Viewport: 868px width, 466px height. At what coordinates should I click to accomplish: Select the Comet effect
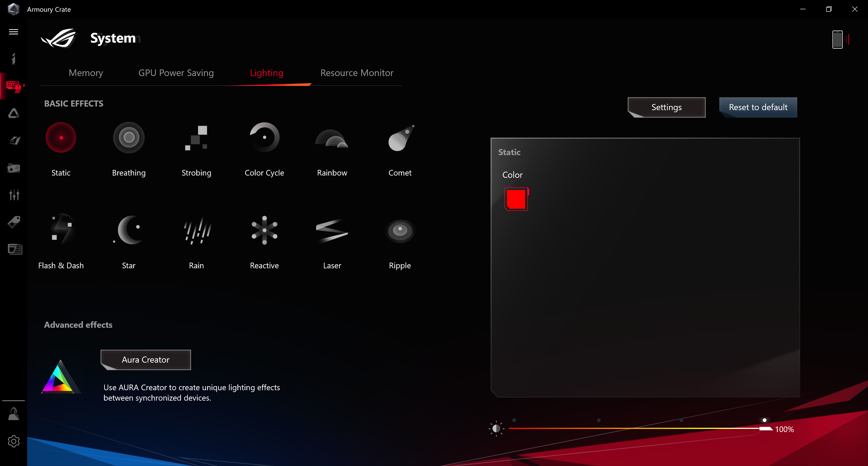(400, 138)
